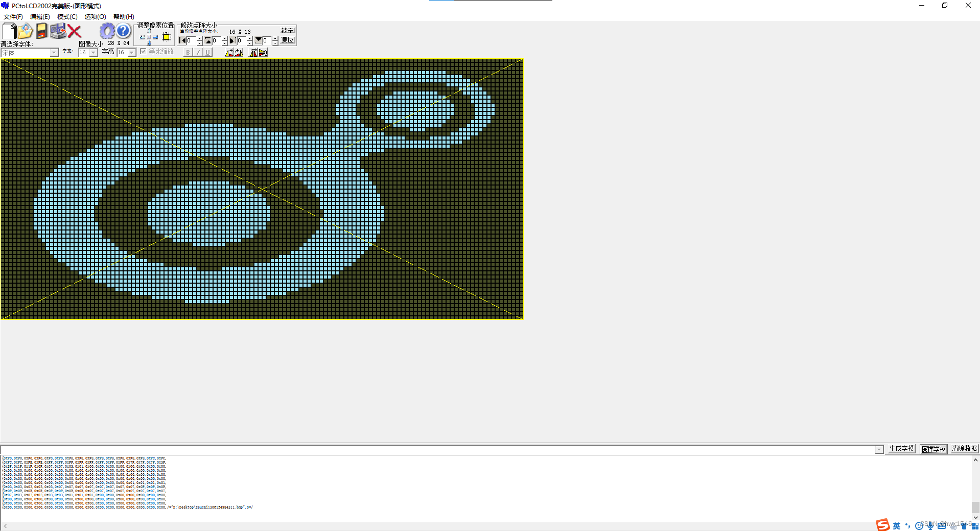This screenshot has height=531, width=980.
Task: Click the Bold B formatting button
Action: coord(188,52)
